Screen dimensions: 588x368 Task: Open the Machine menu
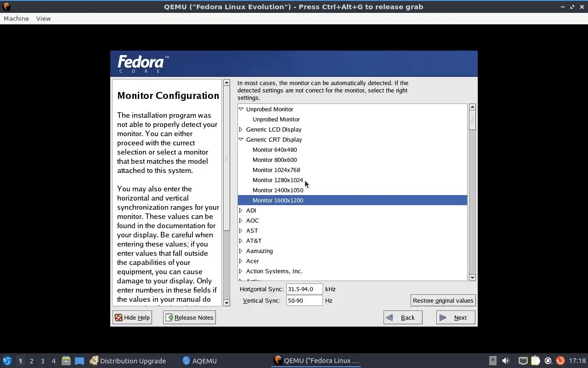pyautogui.click(x=16, y=18)
